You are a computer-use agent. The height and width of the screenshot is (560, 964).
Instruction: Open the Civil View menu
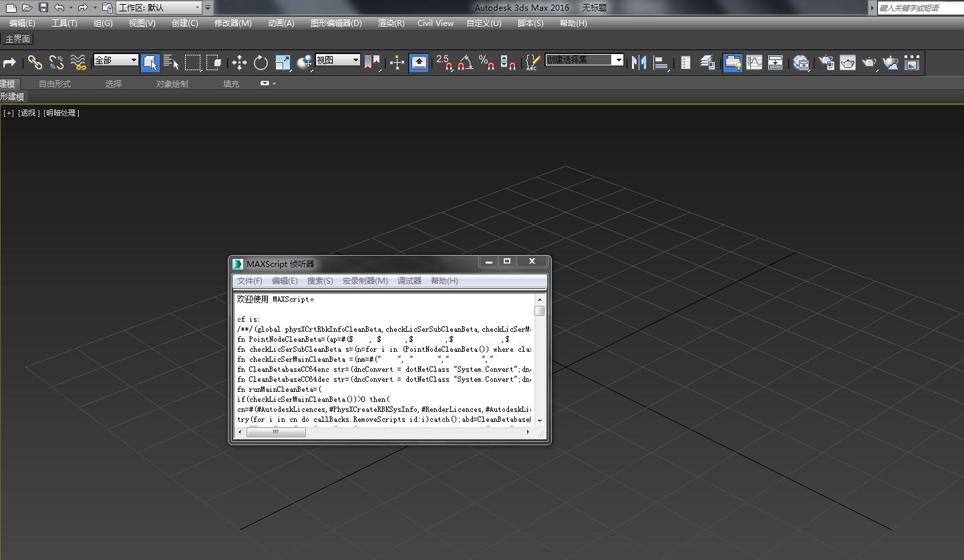coord(436,23)
